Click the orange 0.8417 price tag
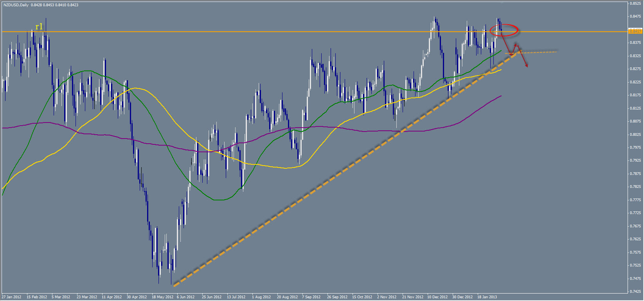 click(x=635, y=31)
